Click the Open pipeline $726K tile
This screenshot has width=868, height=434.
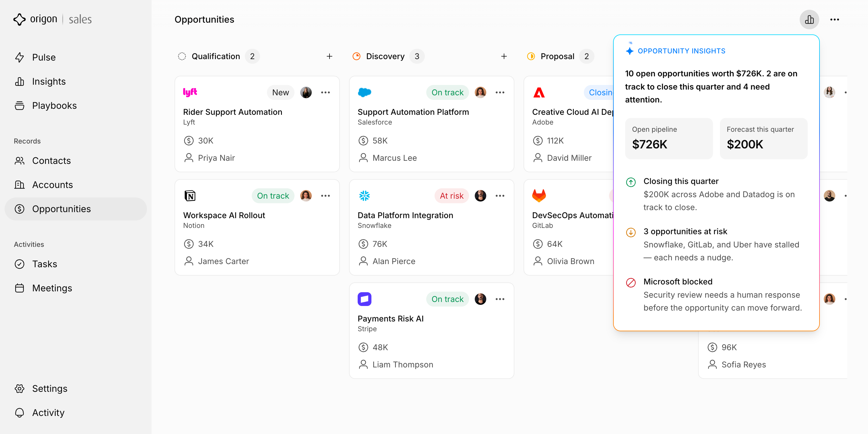point(669,138)
